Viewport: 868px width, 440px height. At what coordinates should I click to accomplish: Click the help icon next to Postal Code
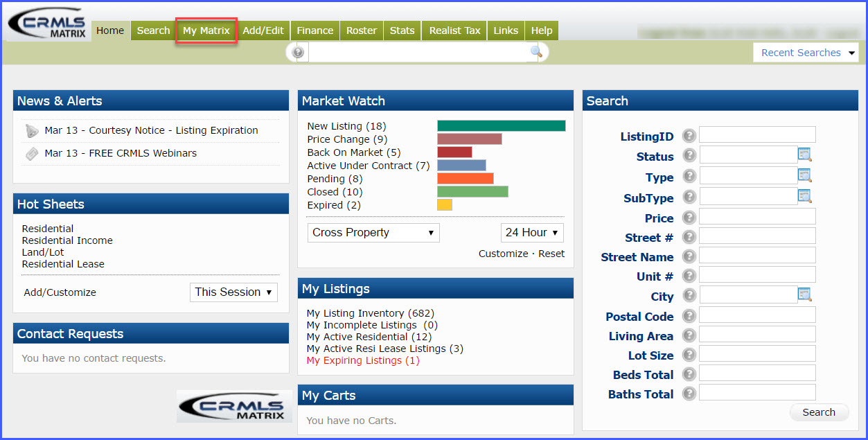(689, 316)
